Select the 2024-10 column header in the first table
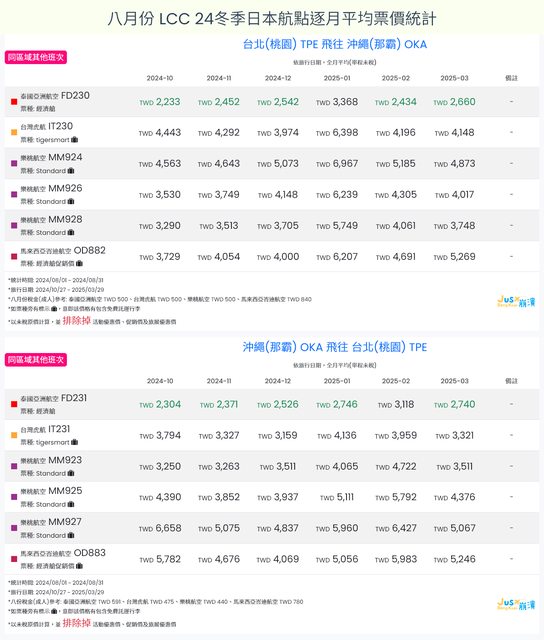The width and height of the screenshot is (544, 640). click(160, 78)
